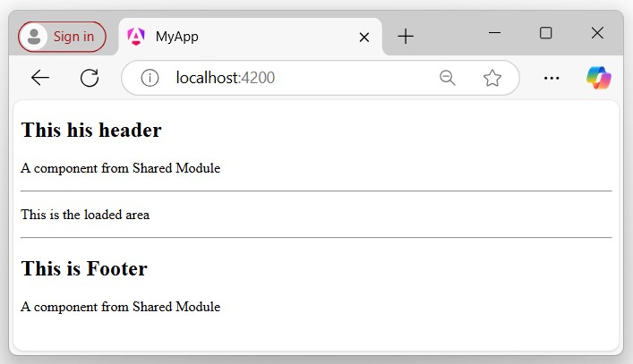Click the "This is the loaded area" text

coord(85,215)
